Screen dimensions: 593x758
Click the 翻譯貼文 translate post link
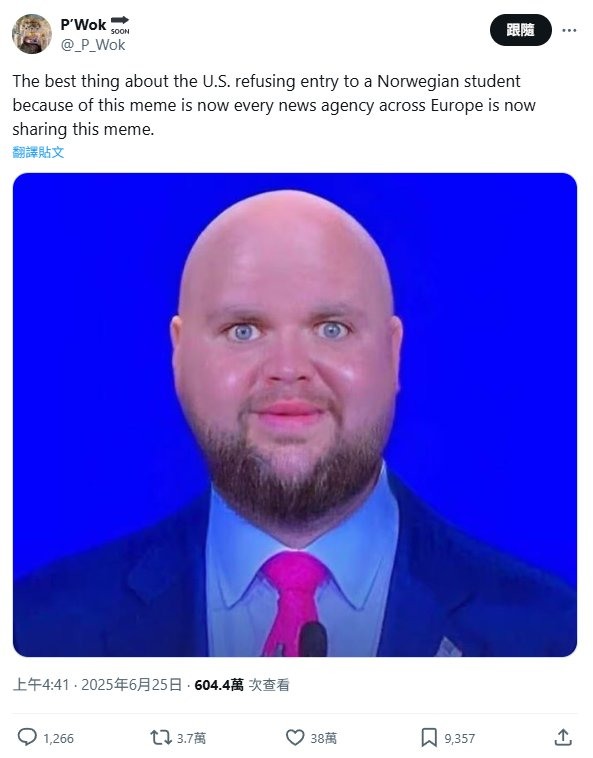(38, 152)
